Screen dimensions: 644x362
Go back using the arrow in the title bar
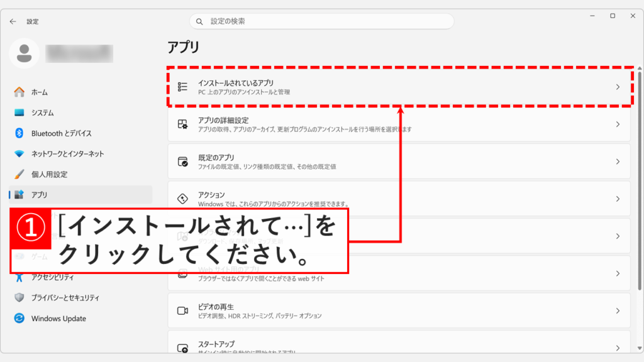point(13,21)
